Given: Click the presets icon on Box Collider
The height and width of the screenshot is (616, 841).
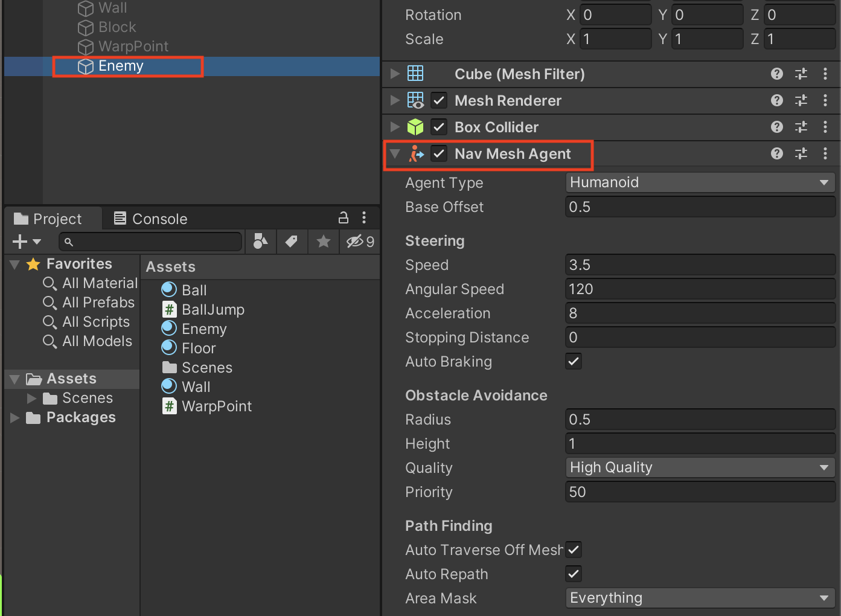Looking at the screenshot, I should 801,127.
